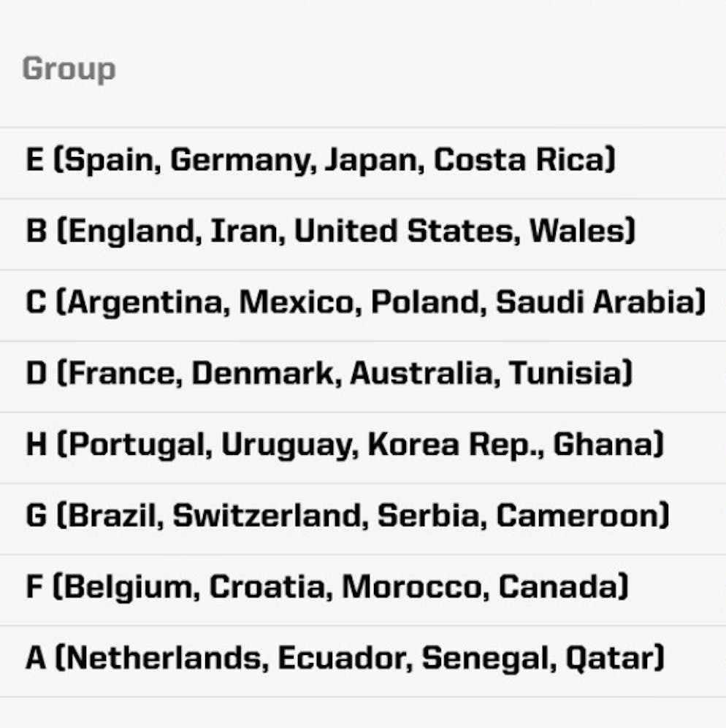Choose Group G row with Brazil
The image size is (726, 728).
coord(363,518)
